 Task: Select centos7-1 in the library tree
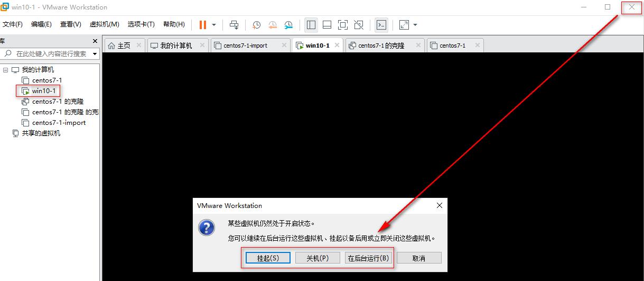(47, 80)
